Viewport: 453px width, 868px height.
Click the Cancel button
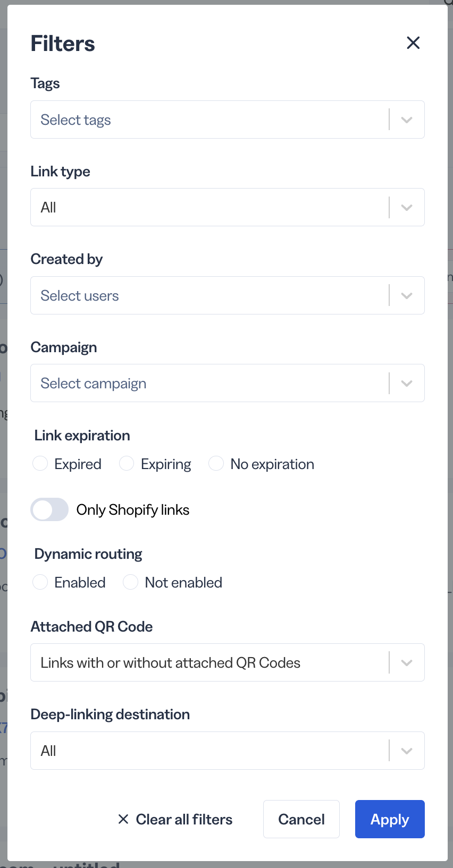[x=301, y=819]
